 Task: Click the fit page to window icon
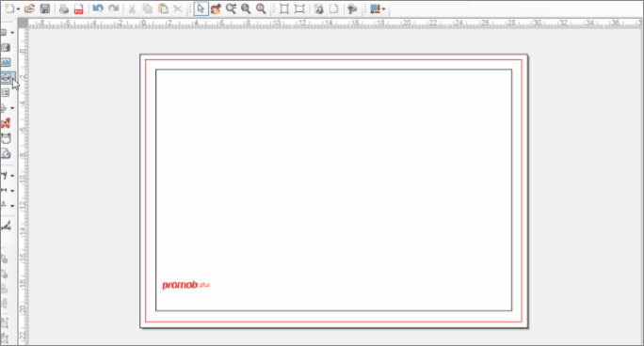tap(283, 8)
